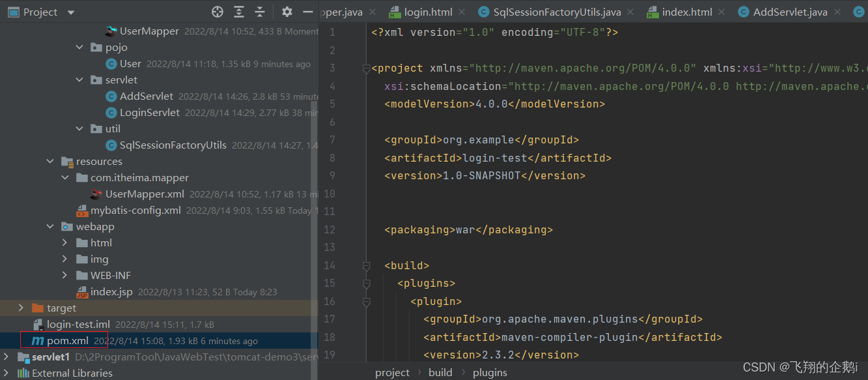
Task: Expand the html folder chevron
Action: tap(64, 242)
